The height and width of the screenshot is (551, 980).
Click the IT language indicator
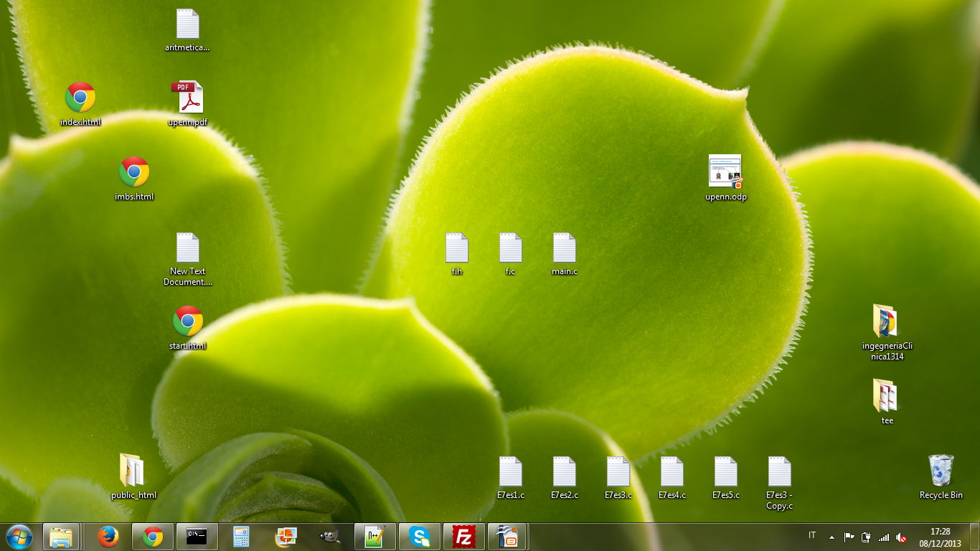click(x=812, y=535)
